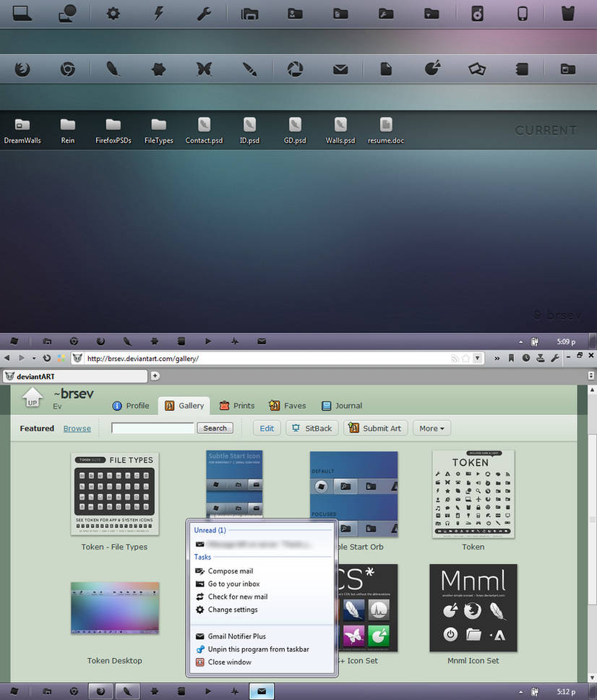This screenshot has height=700, width=597.
Task: Open the Token - File Types thumbnail
Action: point(115,494)
